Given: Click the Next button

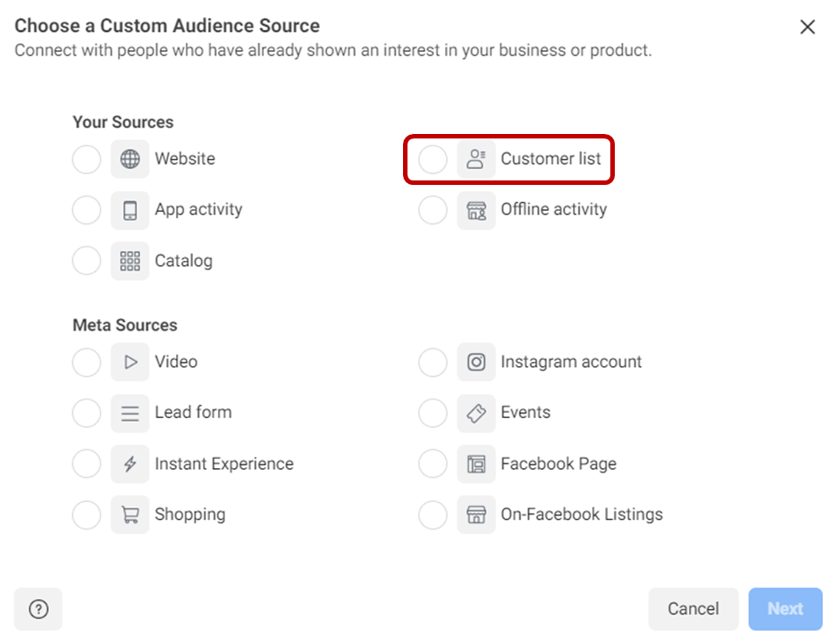Looking at the screenshot, I should (785, 609).
